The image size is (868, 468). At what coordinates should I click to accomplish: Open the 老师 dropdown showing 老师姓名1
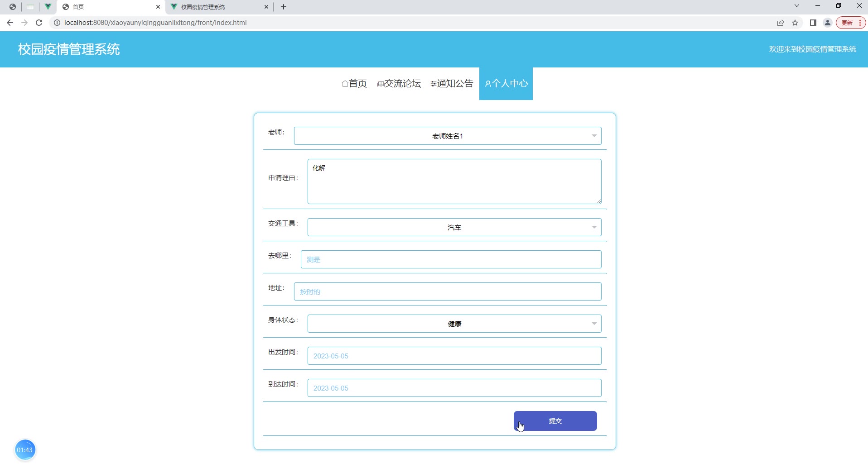point(448,136)
